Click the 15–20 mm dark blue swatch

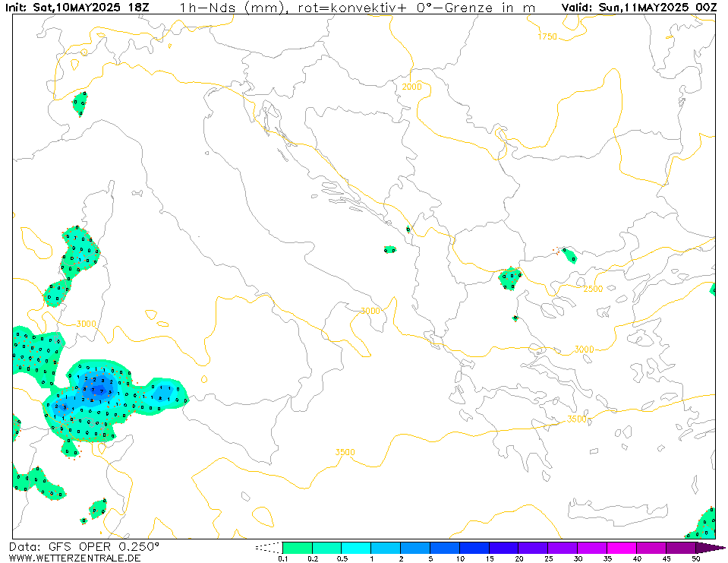pyautogui.click(x=504, y=548)
